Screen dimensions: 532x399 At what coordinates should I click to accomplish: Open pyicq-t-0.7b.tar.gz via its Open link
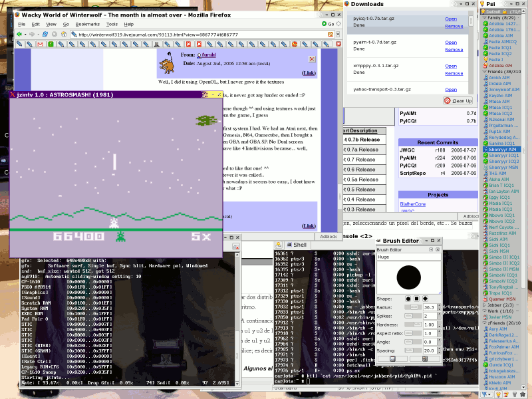(x=451, y=19)
